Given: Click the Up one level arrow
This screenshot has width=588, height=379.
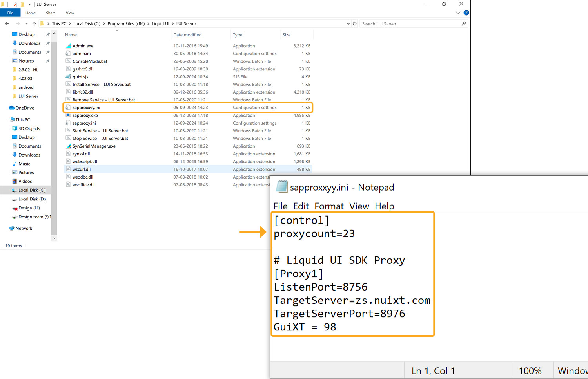Looking at the screenshot, I should (x=34, y=24).
